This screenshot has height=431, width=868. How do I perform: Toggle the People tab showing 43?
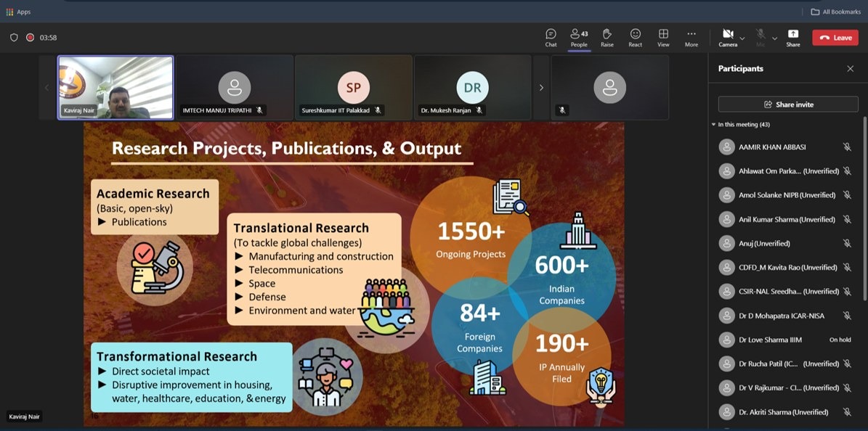[579, 38]
